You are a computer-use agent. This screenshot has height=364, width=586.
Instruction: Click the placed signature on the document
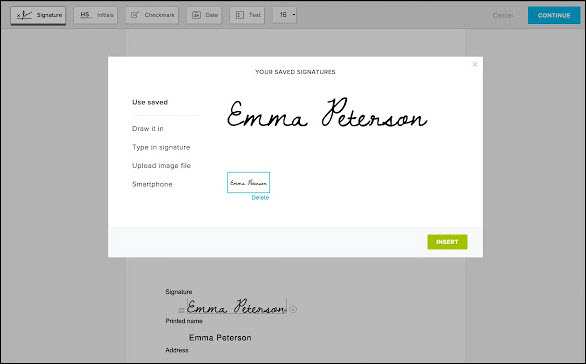click(237, 306)
